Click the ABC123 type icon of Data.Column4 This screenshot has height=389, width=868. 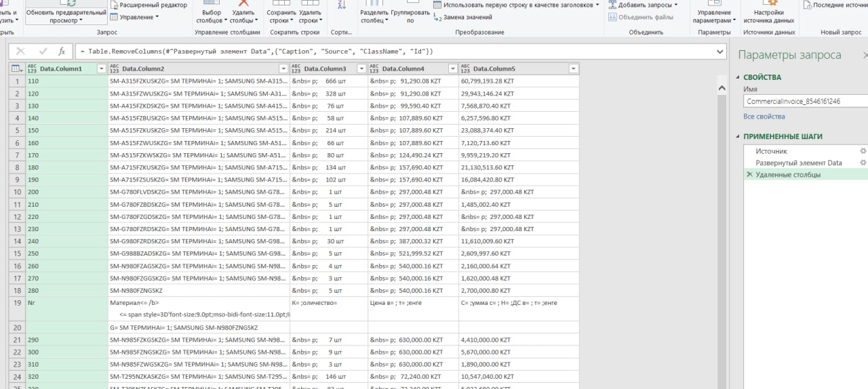tap(373, 68)
